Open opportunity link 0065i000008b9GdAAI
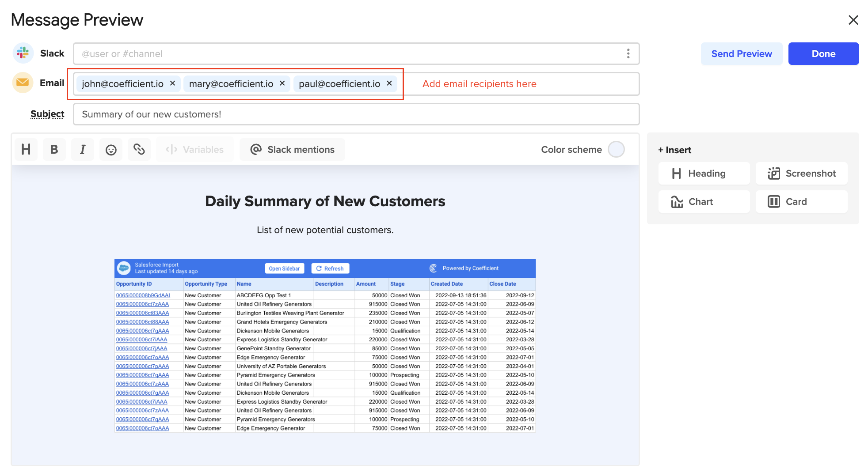The height and width of the screenshot is (476, 868). coord(143,295)
